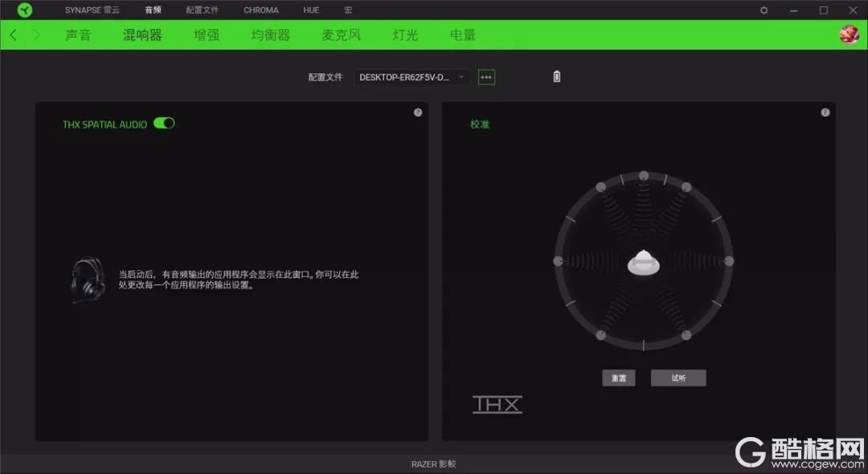Go forward with the right arrow
The width and height of the screenshot is (868, 474).
click(x=36, y=35)
